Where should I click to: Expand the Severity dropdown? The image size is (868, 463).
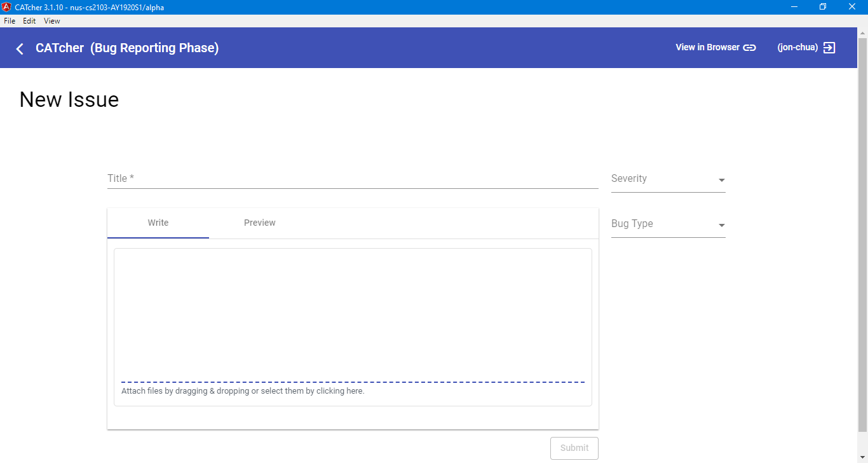(x=668, y=179)
